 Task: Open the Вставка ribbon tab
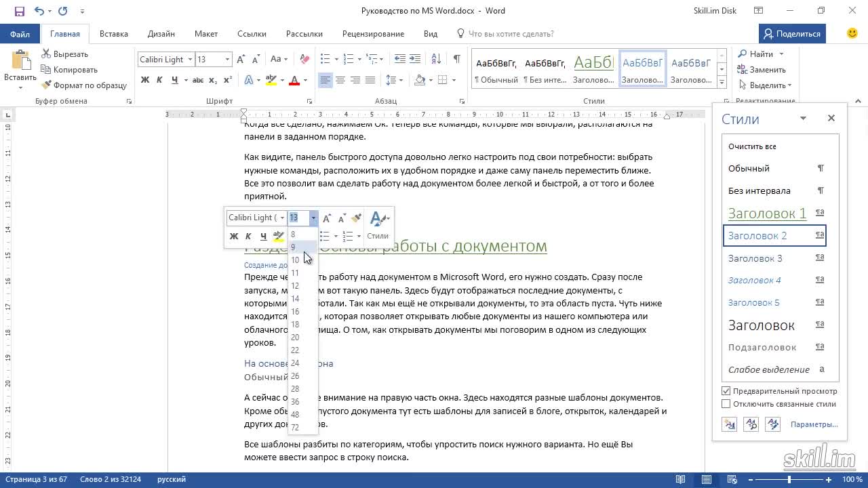[x=114, y=34]
